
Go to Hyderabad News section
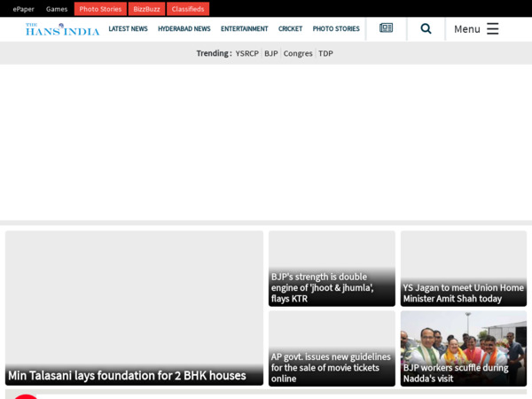pyautogui.click(x=184, y=29)
